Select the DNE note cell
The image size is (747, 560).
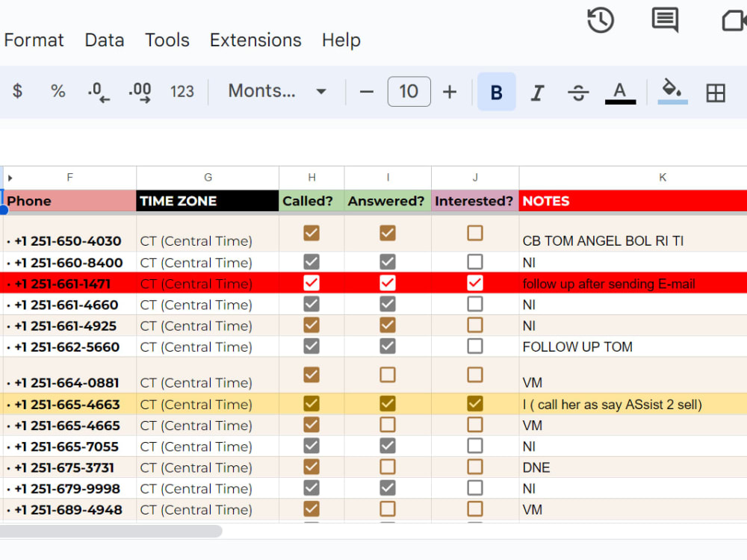(633, 467)
